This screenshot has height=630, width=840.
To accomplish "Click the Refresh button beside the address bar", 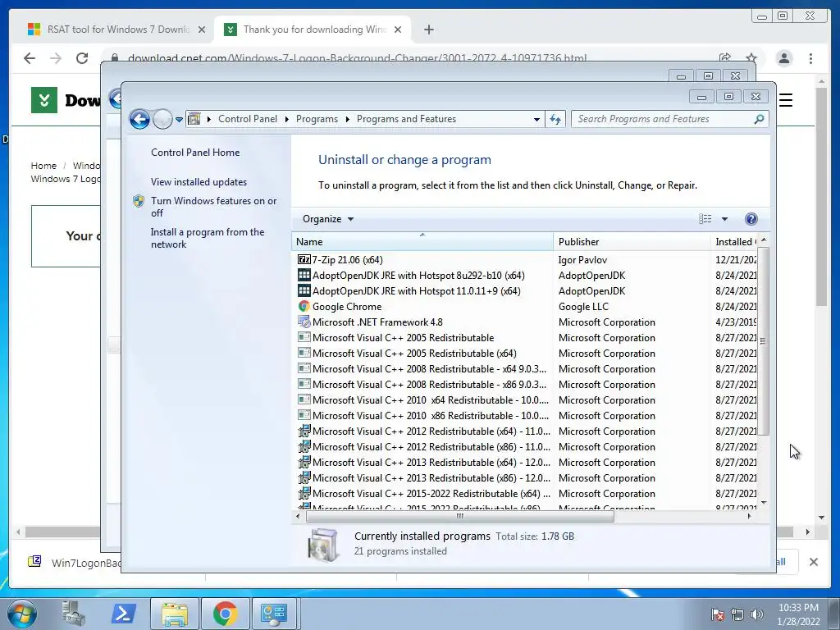I will point(555,119).
